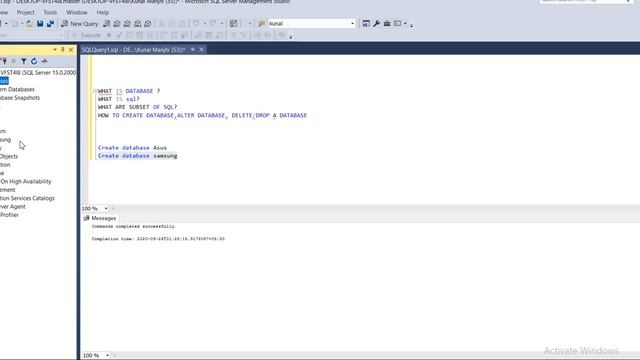Open results pane zoom 100 % dropdown
640x360 pixels.
[107, 356]
